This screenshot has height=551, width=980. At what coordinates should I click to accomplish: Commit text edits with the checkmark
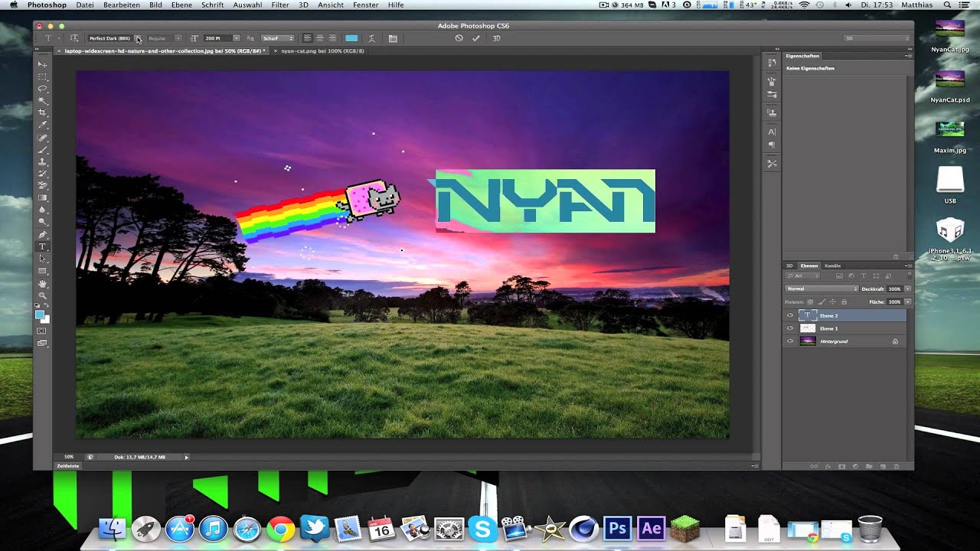[475, 37]
